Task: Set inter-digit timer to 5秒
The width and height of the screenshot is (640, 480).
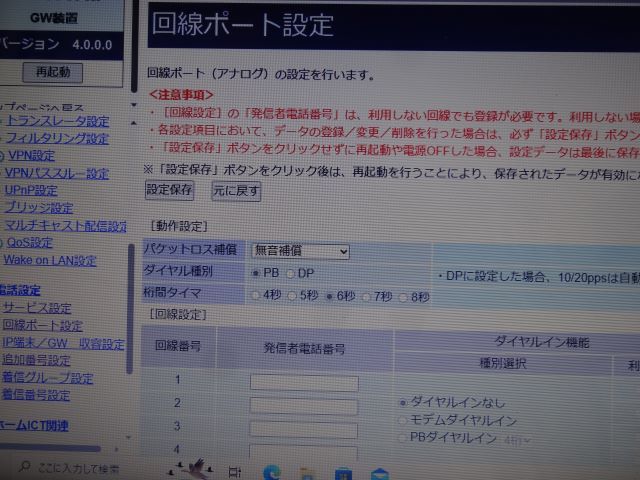Action: tap(292, 296)
